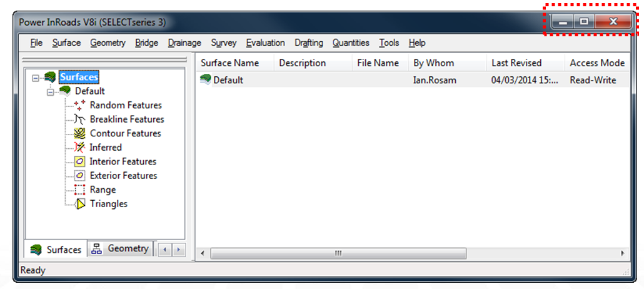The height and width of the screenshot is (289, 644).
Task: Select the Range dotted rectangle icon
Action: (x=80, y=190)
